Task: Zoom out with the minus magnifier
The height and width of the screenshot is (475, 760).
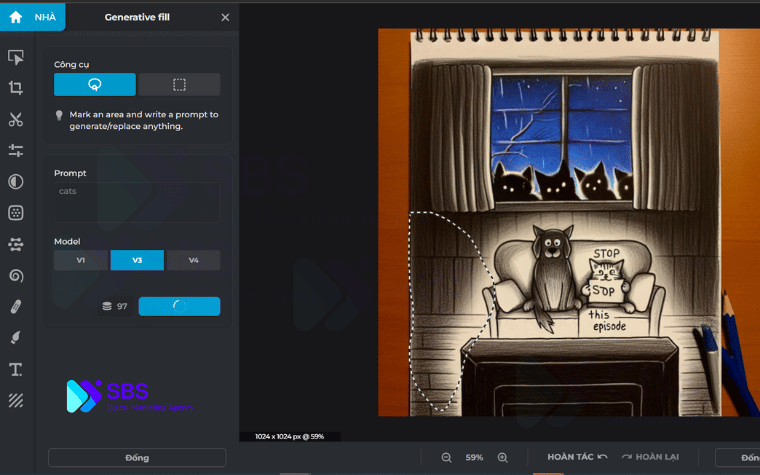Action: pos(446,458)
